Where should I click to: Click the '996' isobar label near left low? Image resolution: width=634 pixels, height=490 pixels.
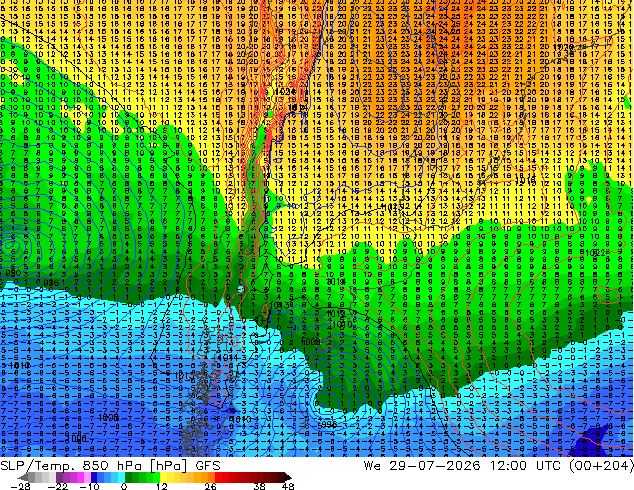click(51, 283)
